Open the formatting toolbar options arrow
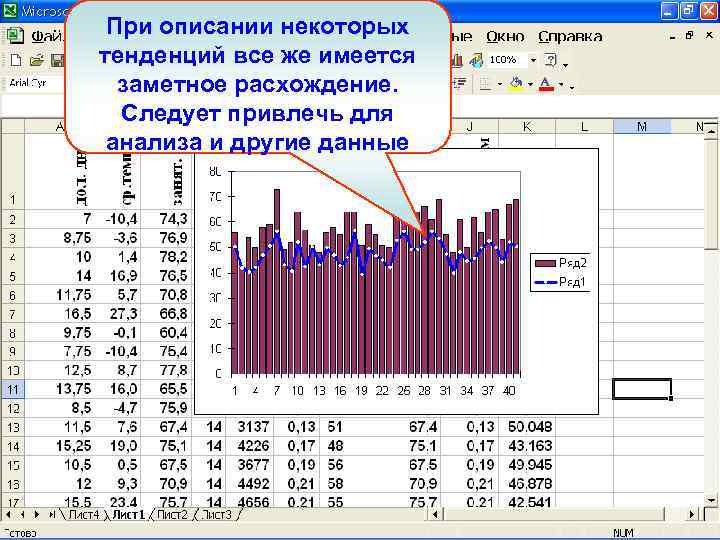 572,86
